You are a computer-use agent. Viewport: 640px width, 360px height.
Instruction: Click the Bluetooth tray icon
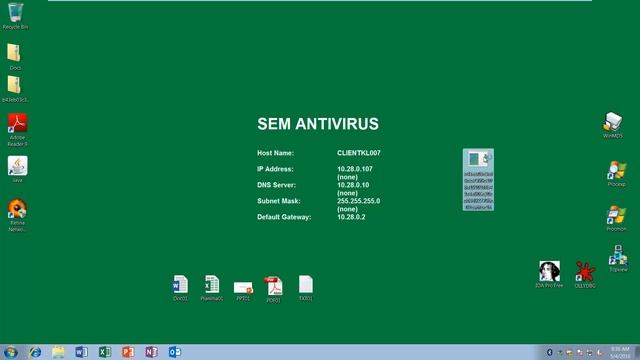click(550, 352)
